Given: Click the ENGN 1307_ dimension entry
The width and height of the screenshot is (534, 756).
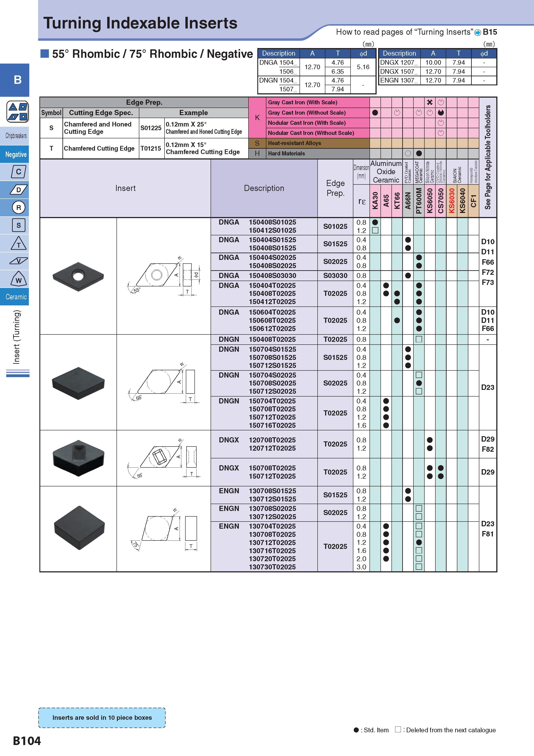Looking at the screenshot, I should pos(399,80).
